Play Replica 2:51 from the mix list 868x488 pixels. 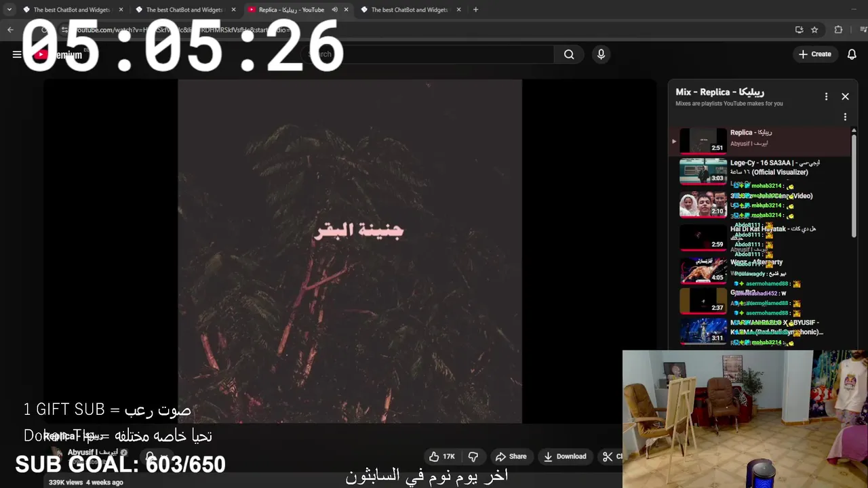[x=759, y=141]
